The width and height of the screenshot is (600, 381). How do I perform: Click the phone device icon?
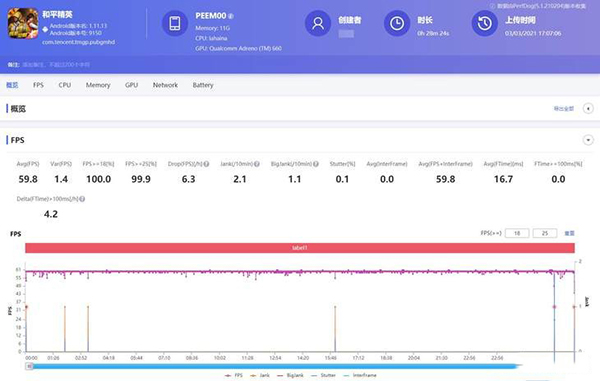175,23
